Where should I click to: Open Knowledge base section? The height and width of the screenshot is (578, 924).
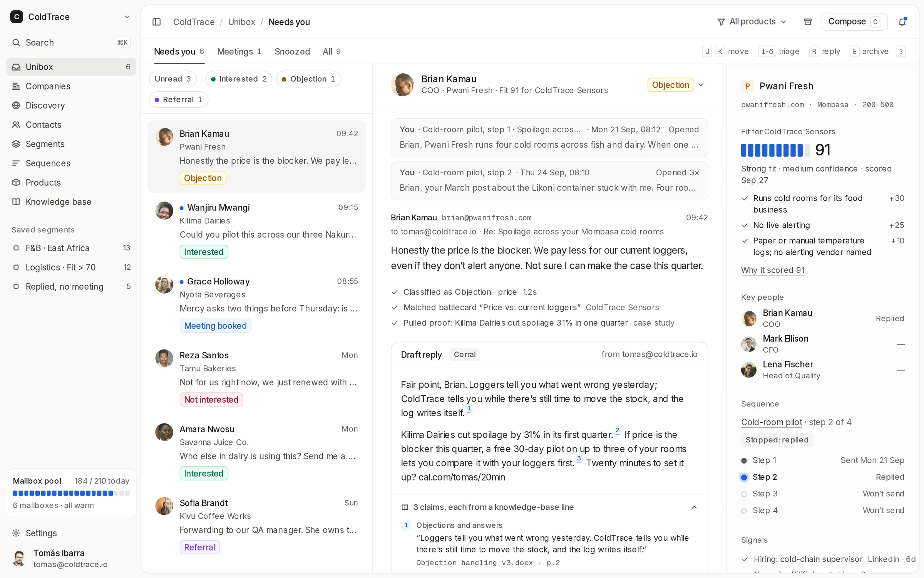point(71,202)
